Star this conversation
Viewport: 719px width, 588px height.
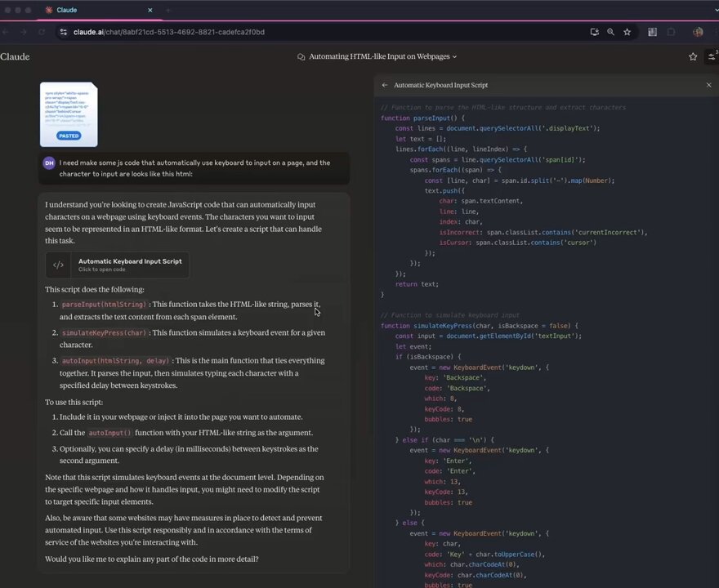(693, 57)
